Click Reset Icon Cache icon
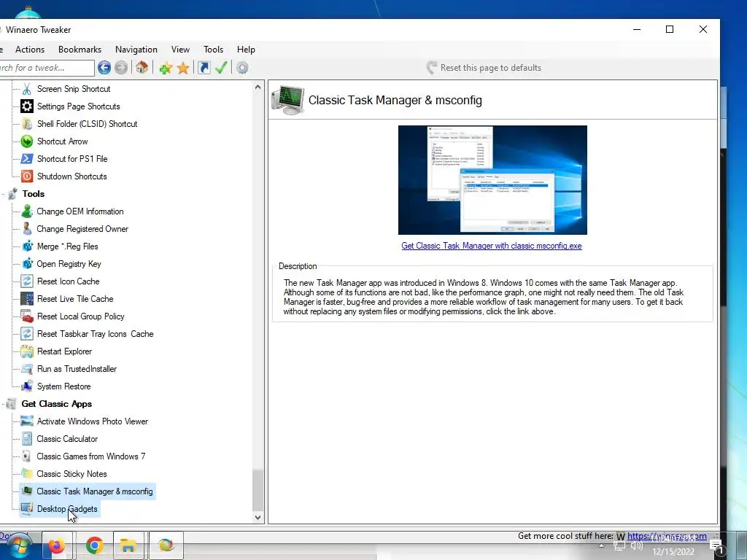This screenshot has height=560, width=747. [x=27, y=281]
